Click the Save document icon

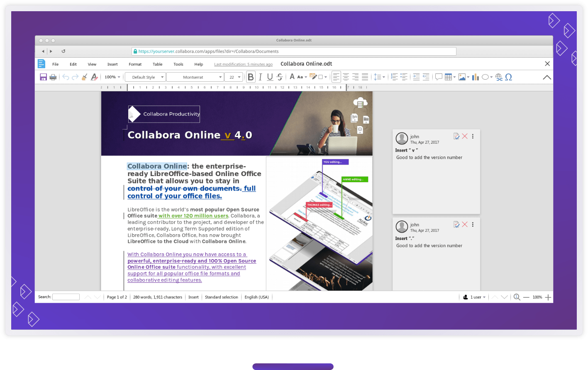tap(43, 77)
